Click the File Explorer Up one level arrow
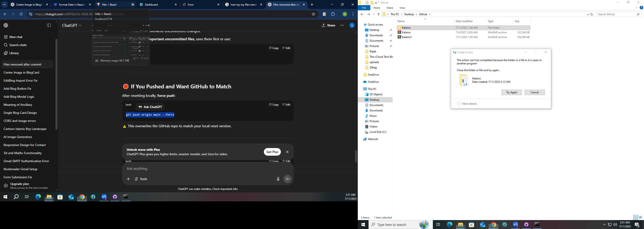Viewport: 644px width, 229px height. point(379,14)
